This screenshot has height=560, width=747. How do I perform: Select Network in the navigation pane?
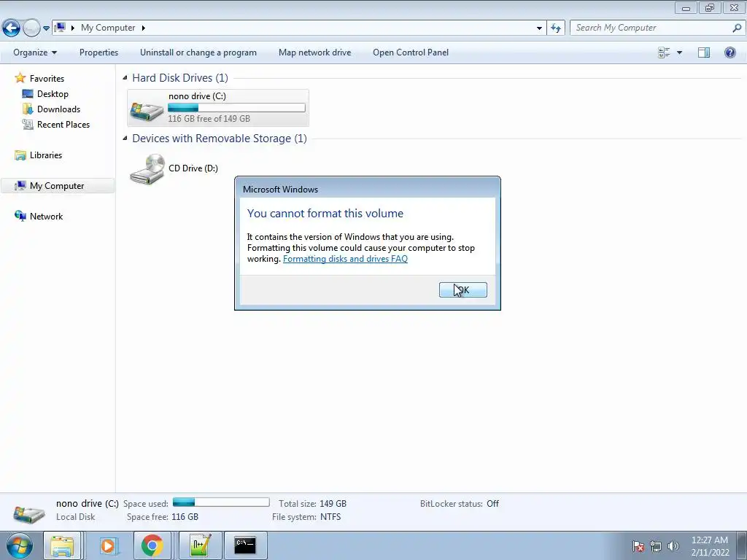(46, 216)
